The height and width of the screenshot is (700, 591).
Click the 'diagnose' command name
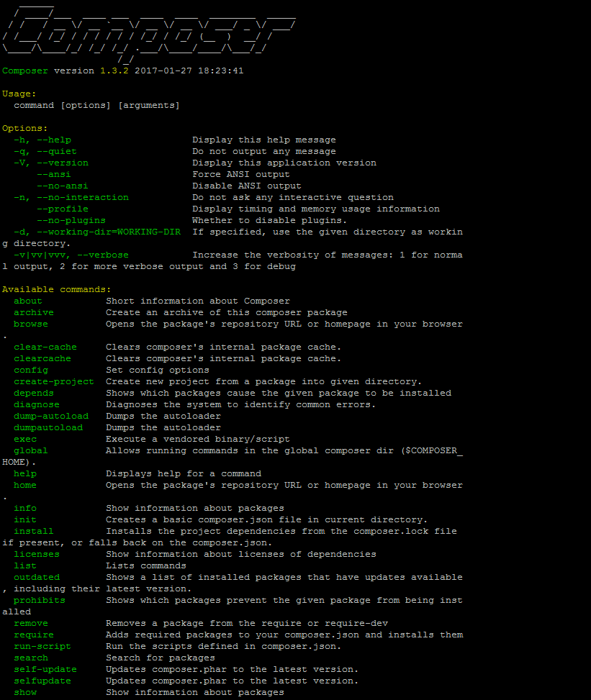36,404
